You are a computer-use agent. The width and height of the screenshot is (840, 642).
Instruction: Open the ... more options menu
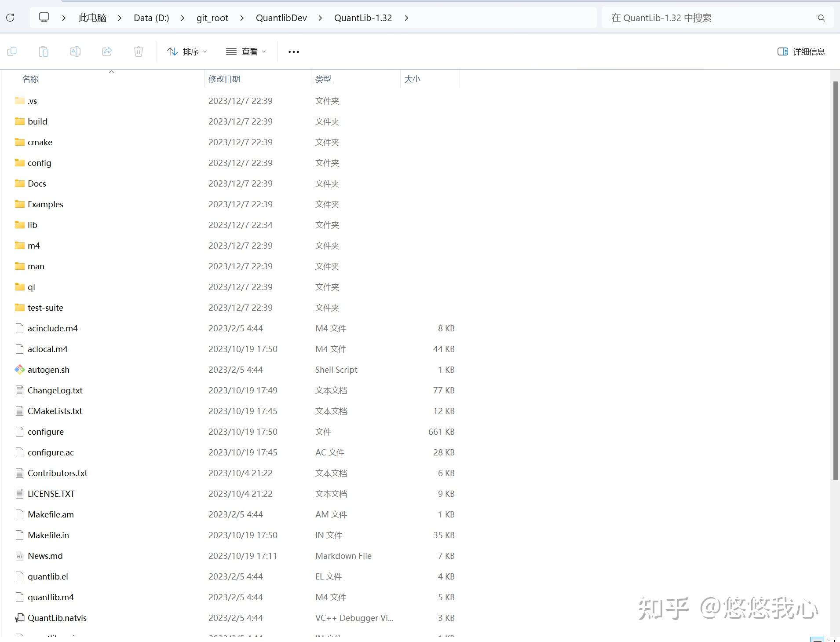tap(293, 51)
